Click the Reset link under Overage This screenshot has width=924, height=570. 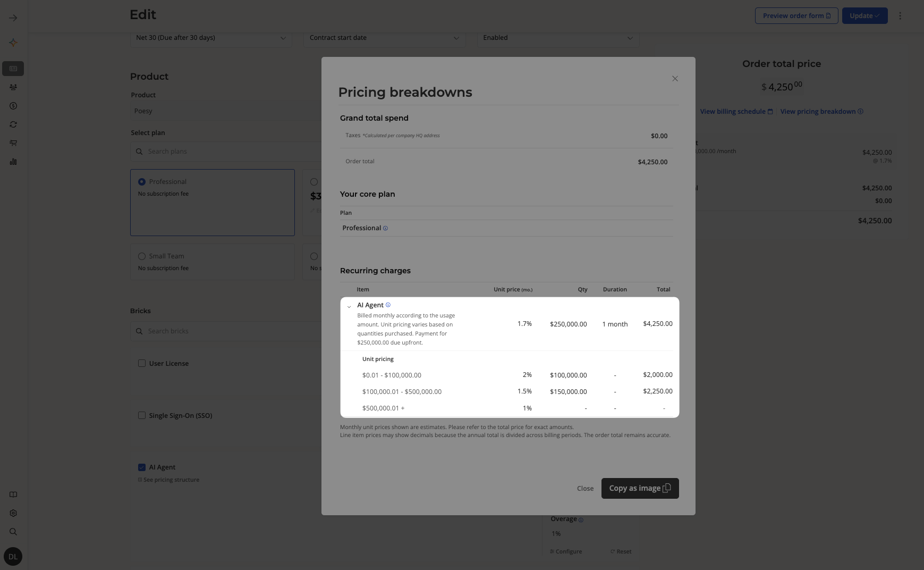tap(621, 551)
